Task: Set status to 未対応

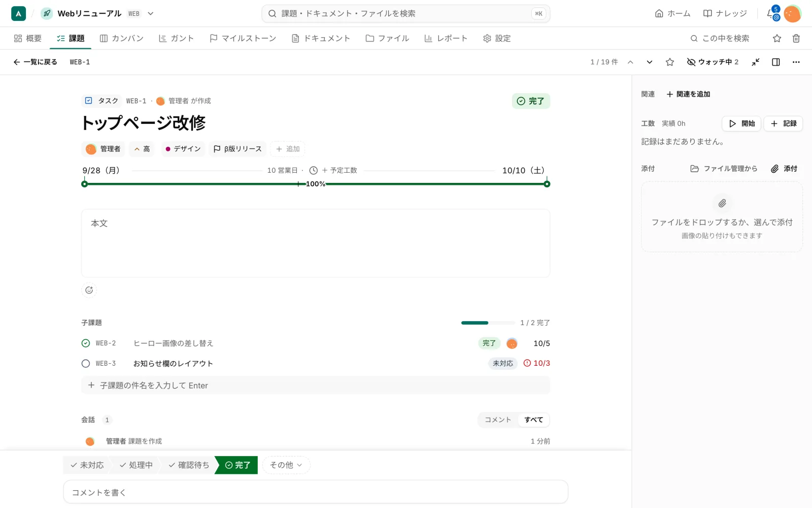Action: coord(87,465)
